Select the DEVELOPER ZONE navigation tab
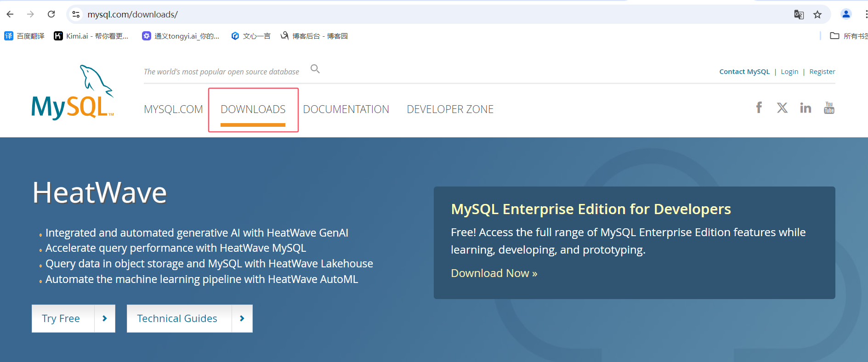Screen dimensions: 868x362 tap(450, 109)
